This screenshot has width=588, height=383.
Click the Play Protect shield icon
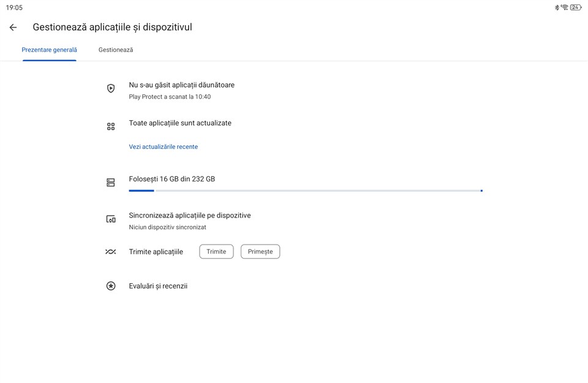click(111, 88)
